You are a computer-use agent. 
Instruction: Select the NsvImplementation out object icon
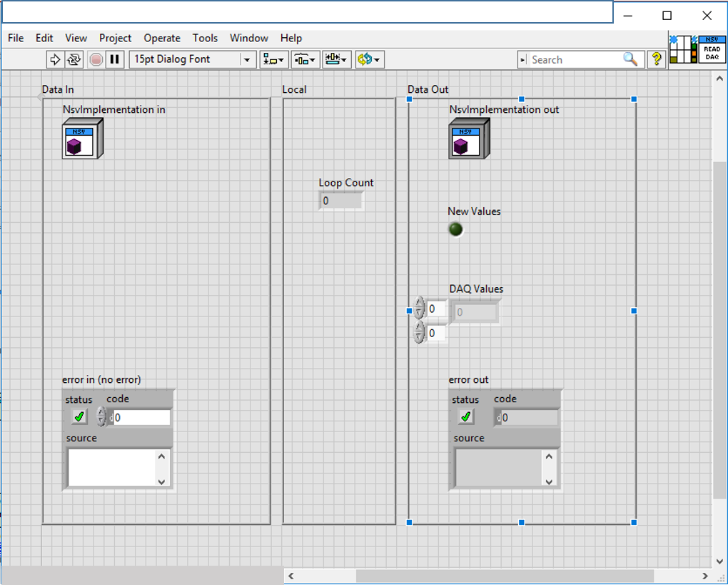pyautogui.click(x=469, y=139)
